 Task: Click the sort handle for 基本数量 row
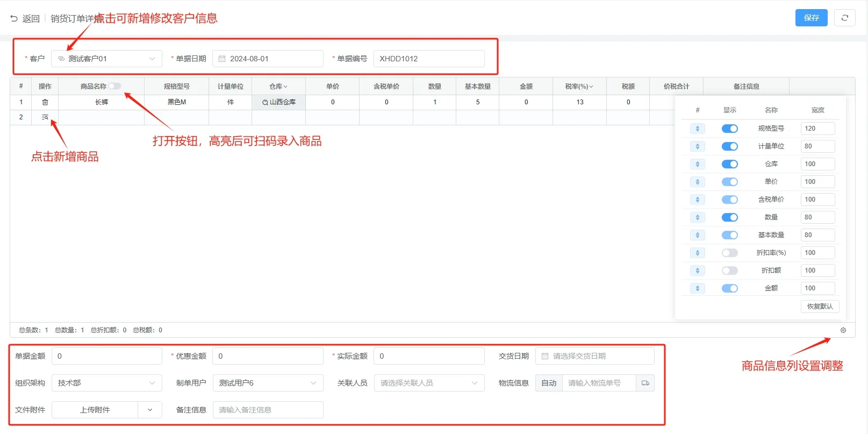(x=698, y=235)
